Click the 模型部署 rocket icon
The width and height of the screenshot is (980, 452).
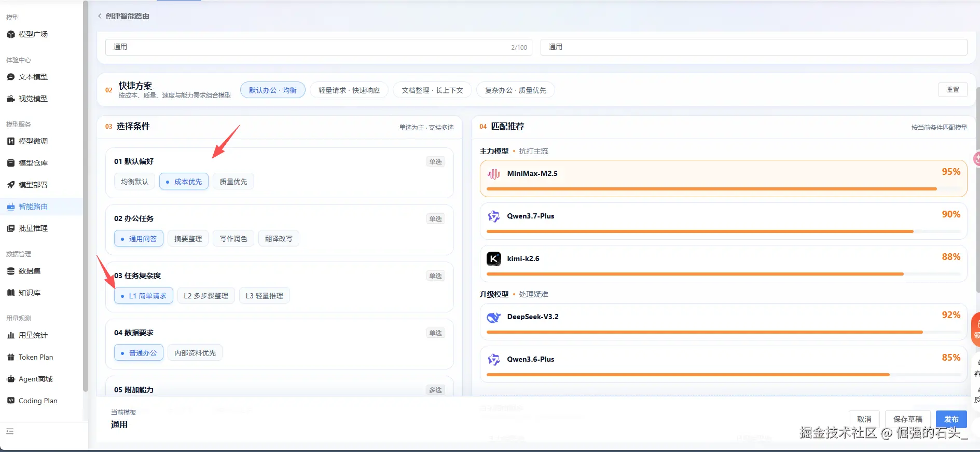10,185
